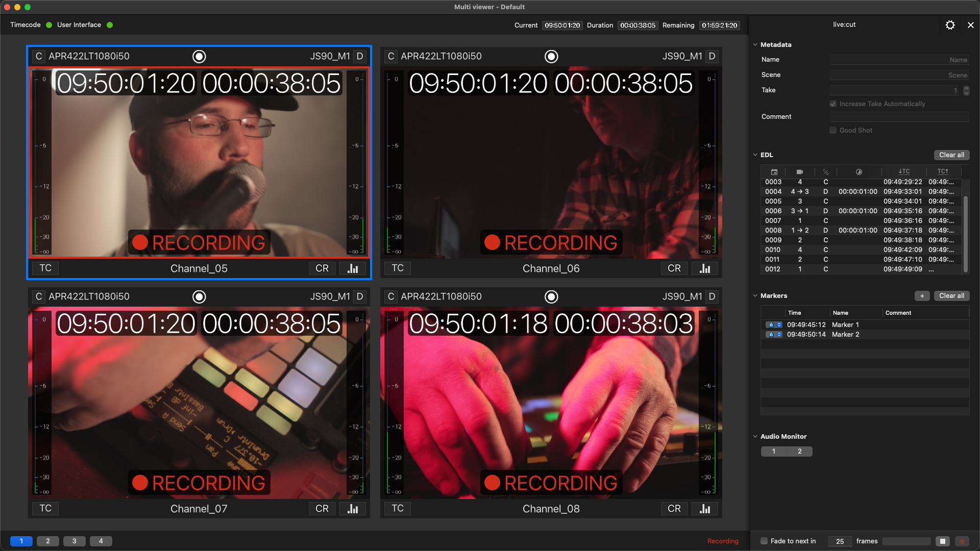Enable the Good Shot checkbox
The image size is (980, 551).
click(x=833, y=131)
